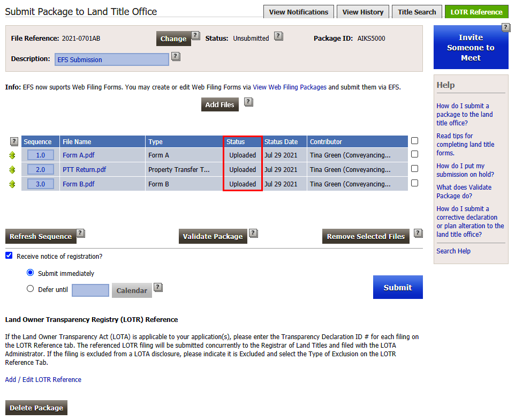The width and height of the screenshot is (515, 420).
Task: Click Refresh Sequence button
Action: click(x=41, y=237)
